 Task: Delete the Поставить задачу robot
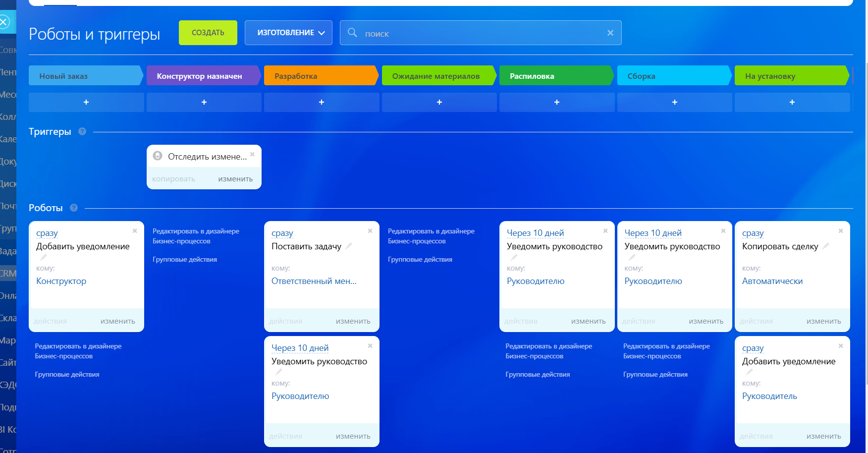tap(370, 230)
